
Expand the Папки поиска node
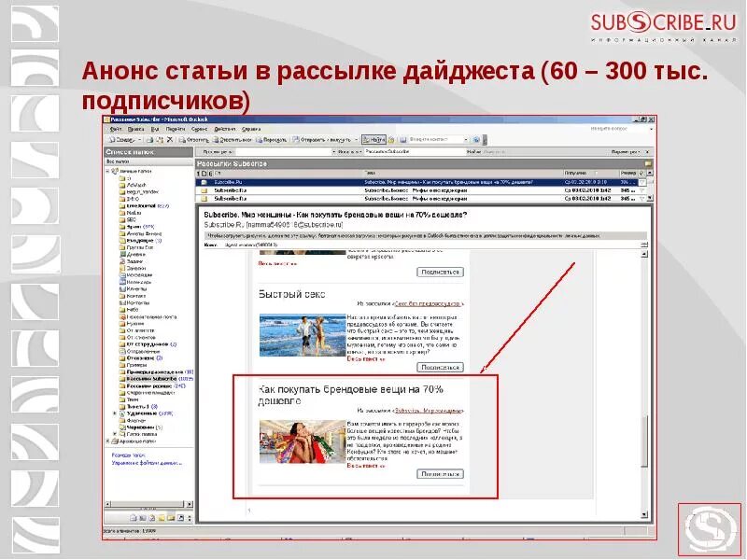(115, 434)
